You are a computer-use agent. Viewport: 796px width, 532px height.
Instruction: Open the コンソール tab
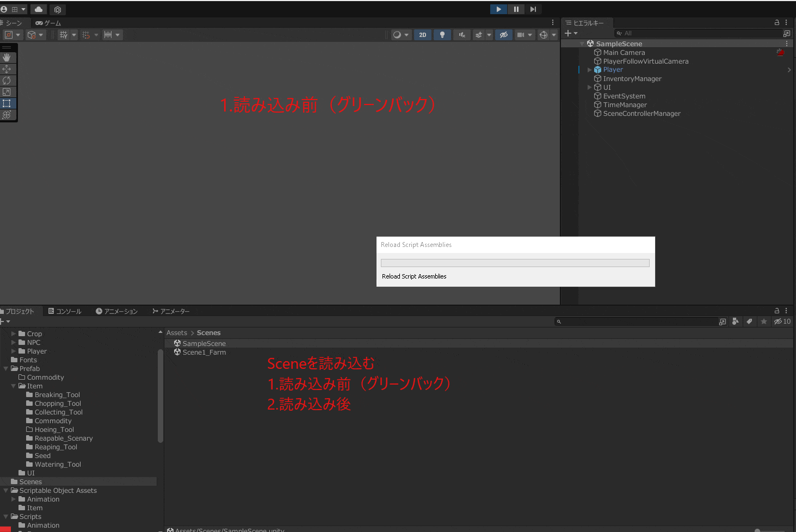(x=65, y=311)
